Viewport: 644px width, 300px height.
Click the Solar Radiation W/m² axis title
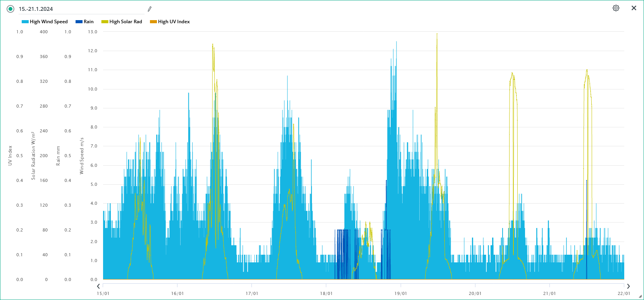(33, 156)
